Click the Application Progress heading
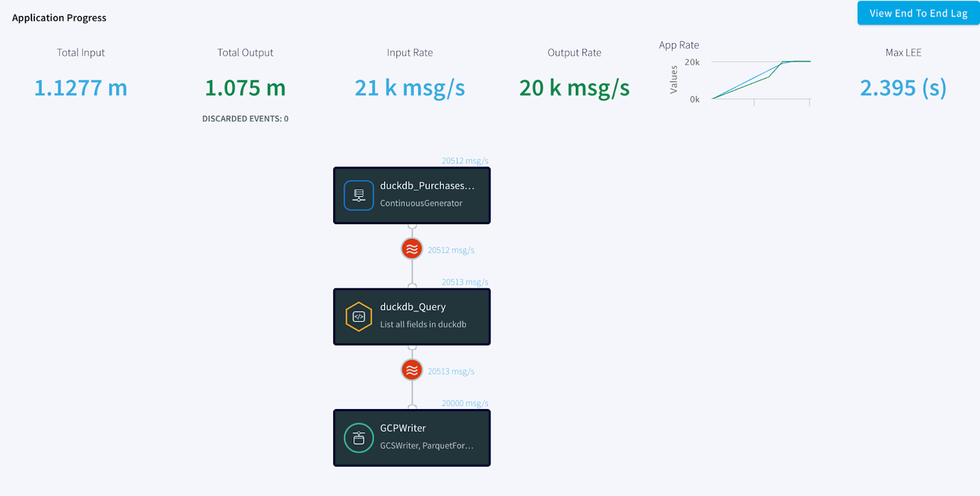The height and width of the screenshot is (496, 980). 59,18
